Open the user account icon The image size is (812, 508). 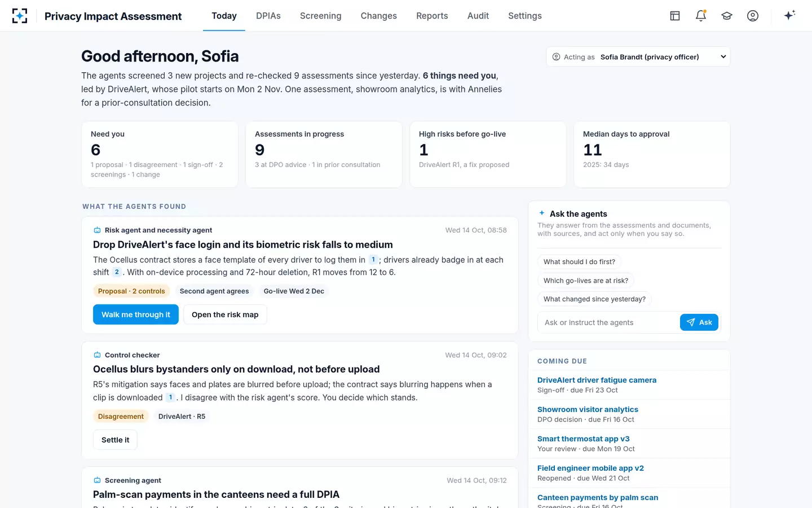tap(753, 16)
